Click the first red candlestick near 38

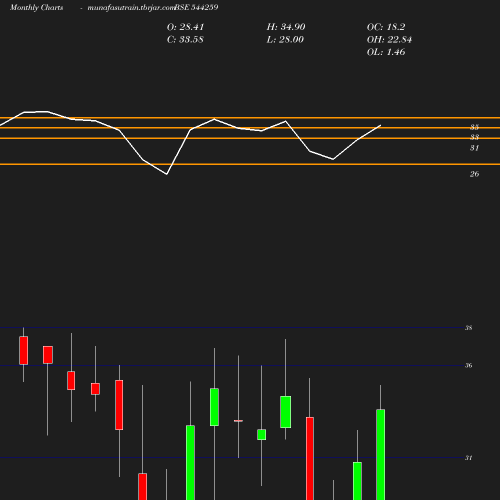click(24, 350)
